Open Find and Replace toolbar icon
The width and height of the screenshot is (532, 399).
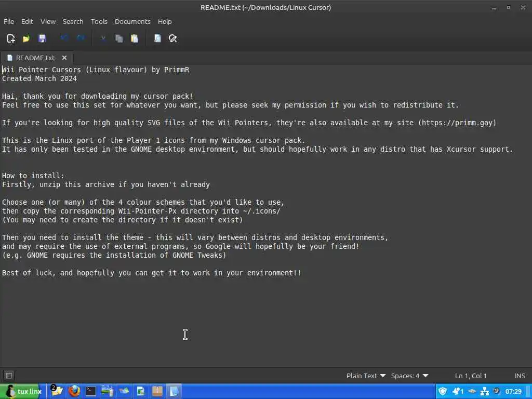pos(172,38)
